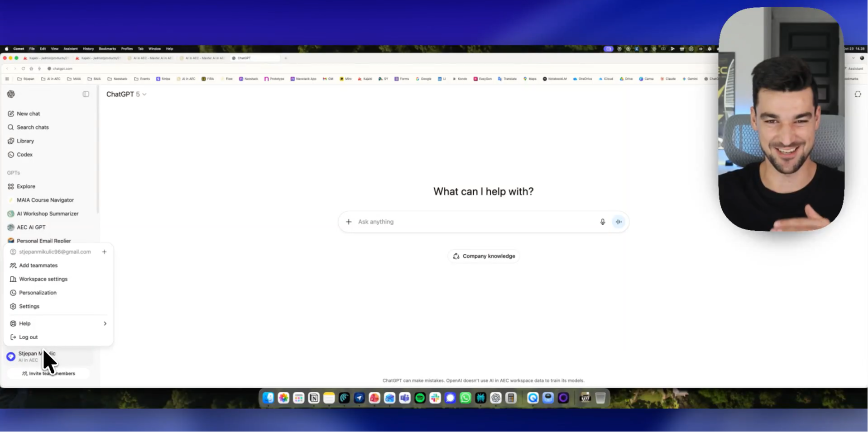Open the Maps bookmark

tap(530, 79)
